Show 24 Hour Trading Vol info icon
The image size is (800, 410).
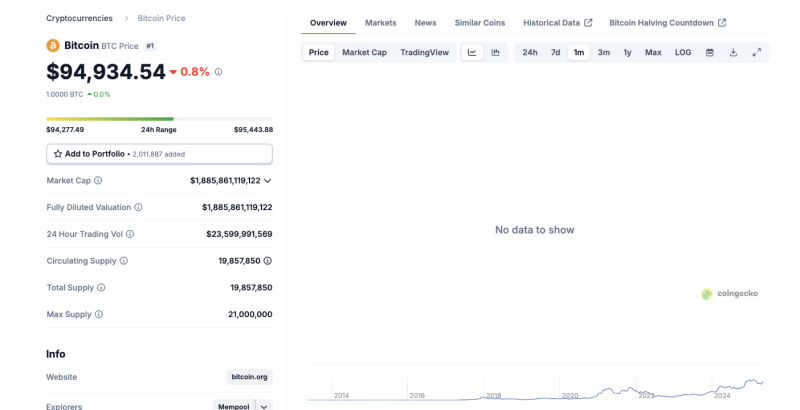click(130, 234)
